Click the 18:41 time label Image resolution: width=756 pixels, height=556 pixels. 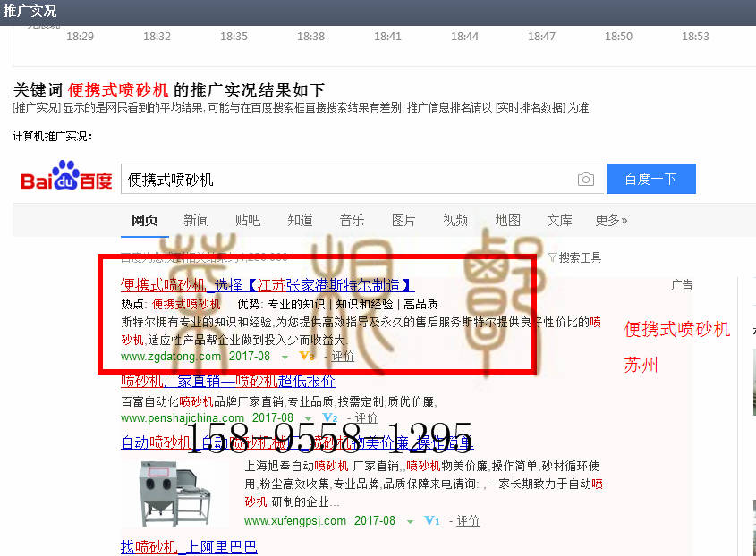(x=387, y=36)
